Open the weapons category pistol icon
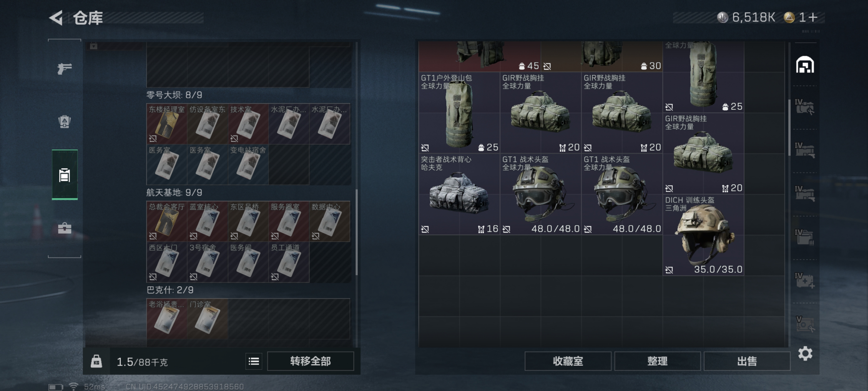The width and height of the screenshot is (868, 391). click(64, 69)
